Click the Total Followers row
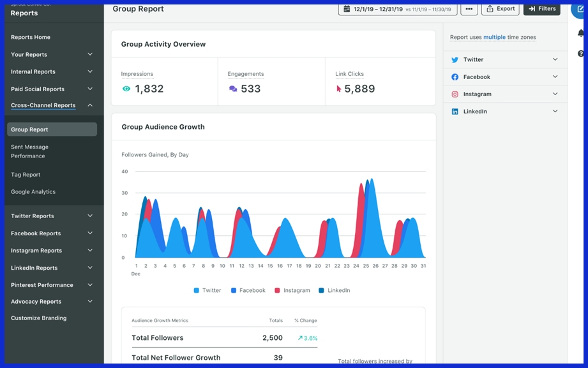The width and height of the screenshot is (588, 368). click(224, 337)
